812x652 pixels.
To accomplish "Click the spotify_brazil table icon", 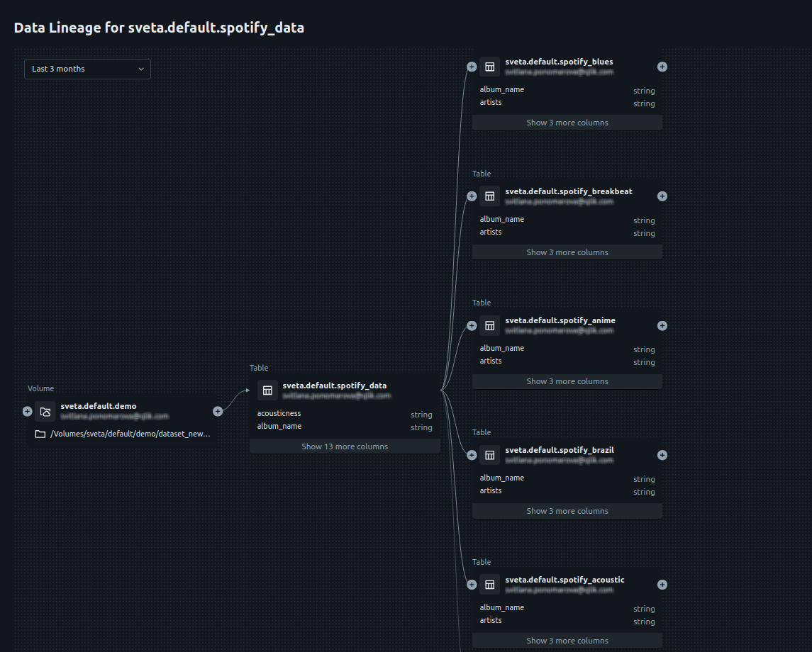I will 489,455.
